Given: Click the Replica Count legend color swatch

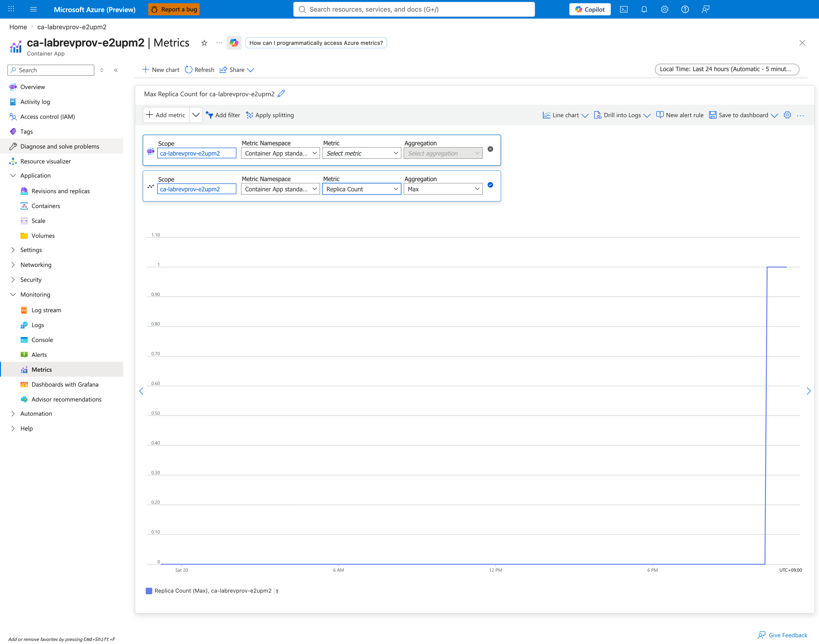Looking at the screenshot, I should tap(149, 591).
